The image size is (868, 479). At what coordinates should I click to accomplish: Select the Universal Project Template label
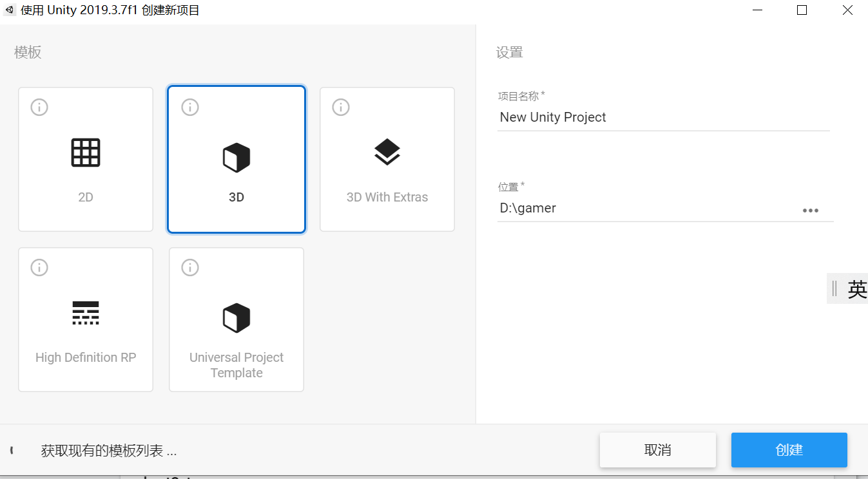(x=236, y=365)
